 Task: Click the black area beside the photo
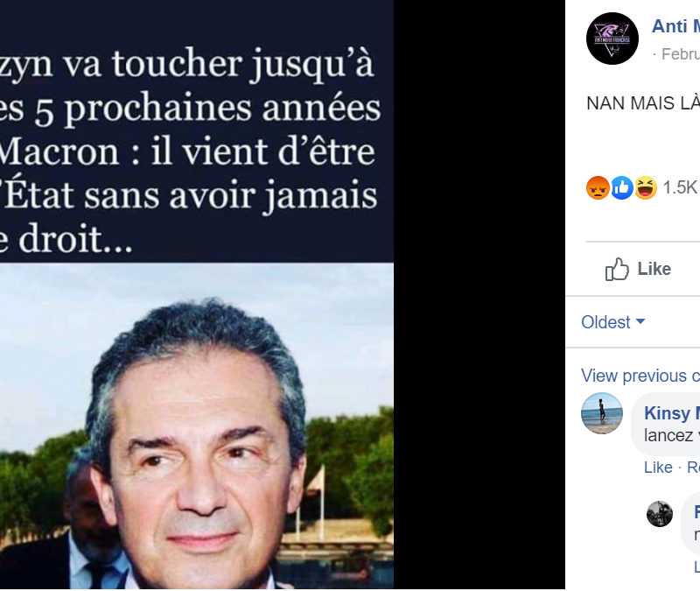click(479, 295)
